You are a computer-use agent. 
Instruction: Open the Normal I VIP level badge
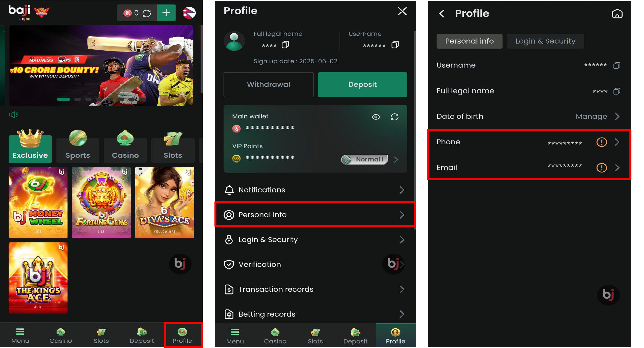point(364,159)
